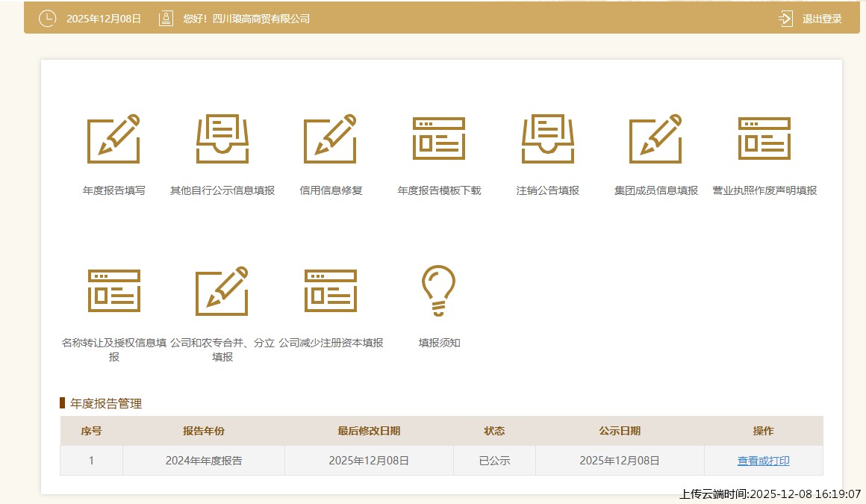The image size is (866, 504).
Task: Click the 其他自行公示信息填报 tray icon
Action: point(222,140)
